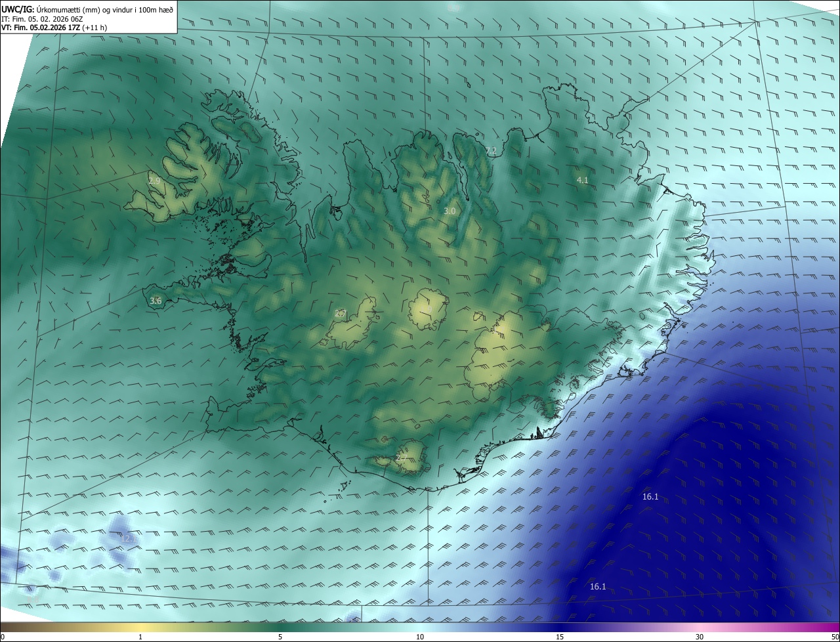Viewport: 840px width, 642px height.
Task: Click the 3.6 value label on Snæfellsnes peninsula
Action: coord(156,301)
